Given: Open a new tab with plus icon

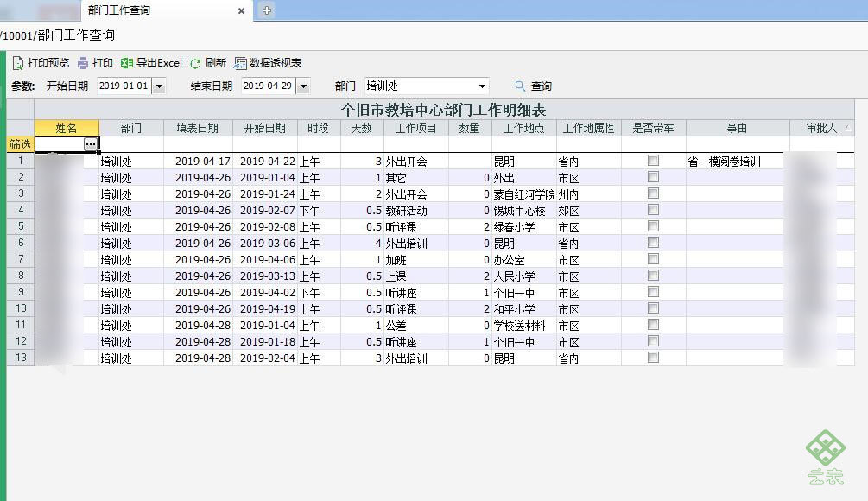Looking at the screenshot, I should pyautogui.click(x=267, y=10).
